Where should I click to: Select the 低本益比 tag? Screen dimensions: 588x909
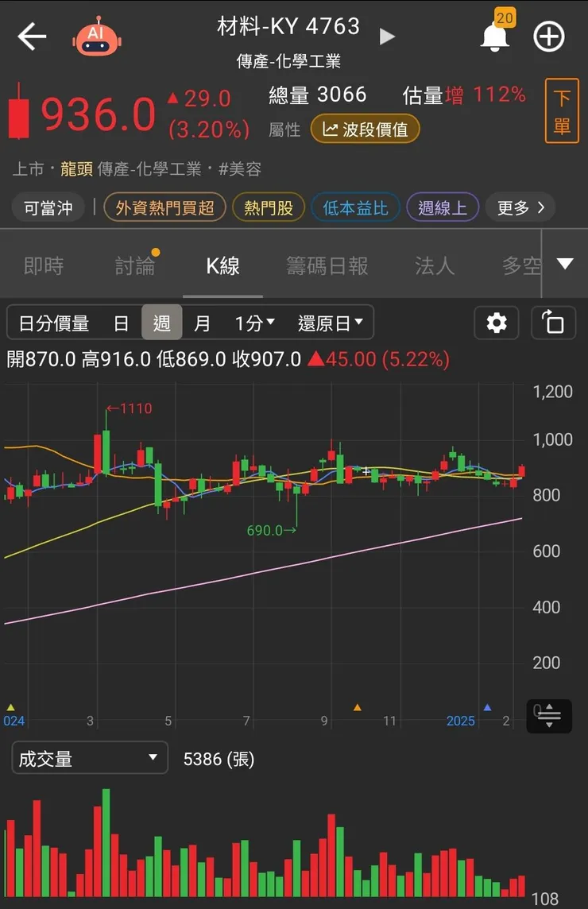(355, 207)
